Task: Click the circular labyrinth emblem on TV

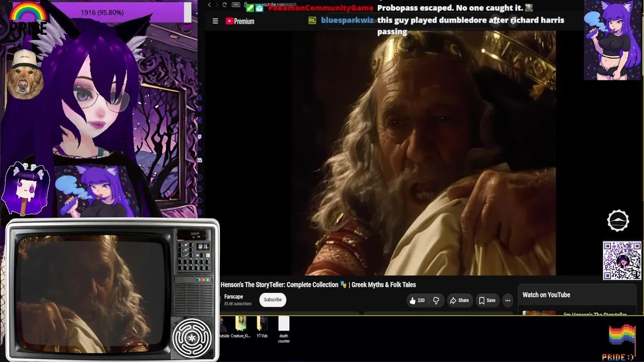Action: point(192,338)
